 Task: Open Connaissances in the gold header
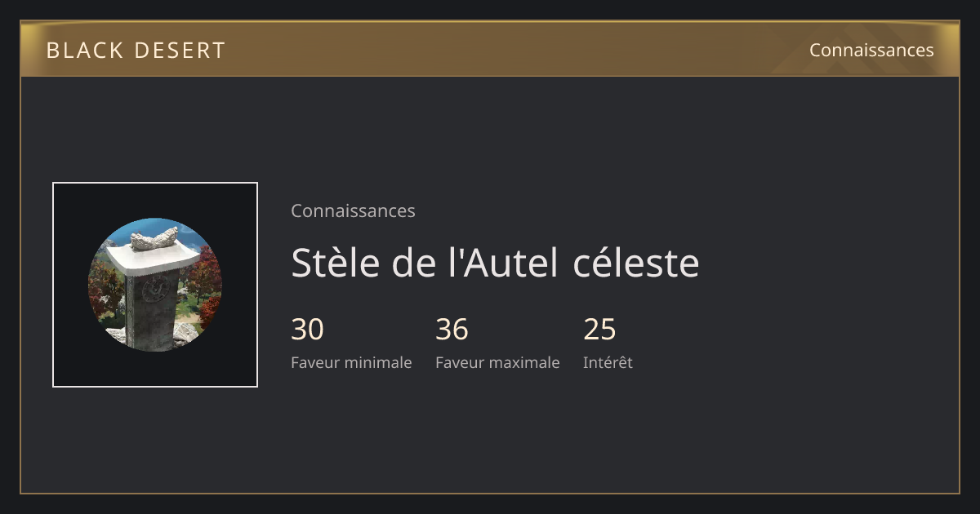click(871, 50)
